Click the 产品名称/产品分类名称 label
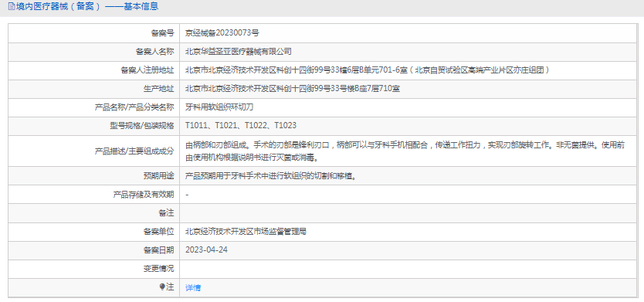Screen dimensions: 644x302 tap(134, 107)
